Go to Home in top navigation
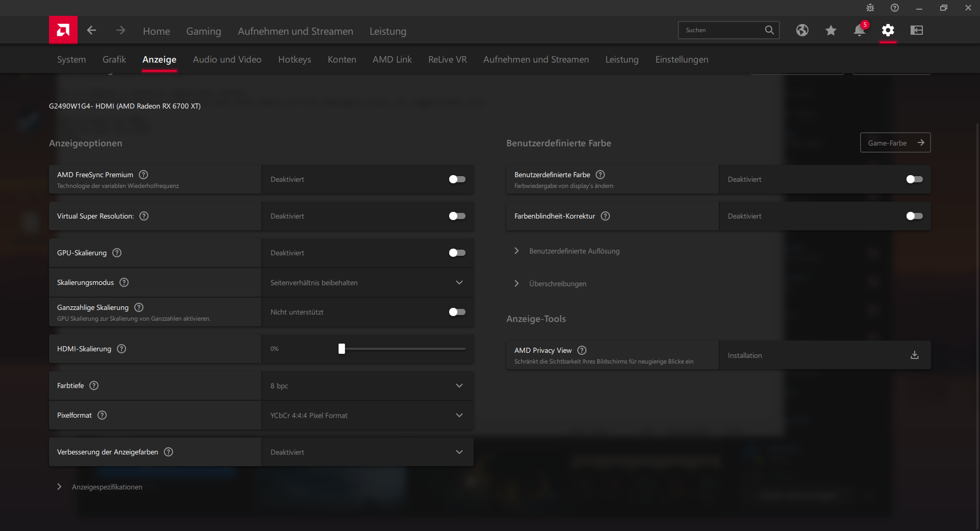This screenshot has height=531, width=980. click(157, 31)
